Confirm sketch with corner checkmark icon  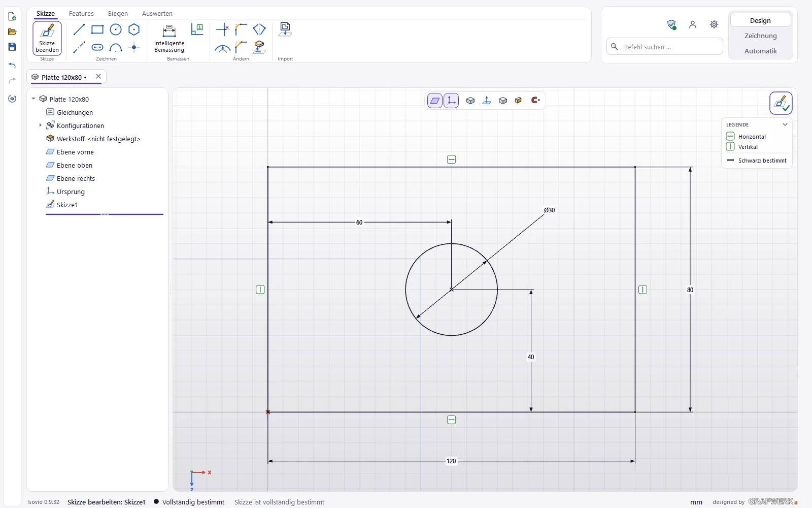(x=781, y=103)
